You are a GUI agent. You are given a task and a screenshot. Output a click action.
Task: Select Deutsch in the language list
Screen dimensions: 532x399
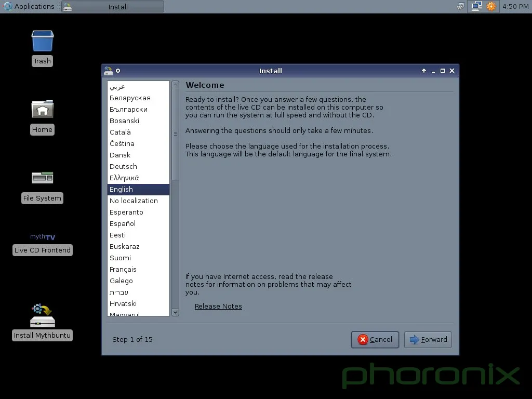tap(138, 167)
